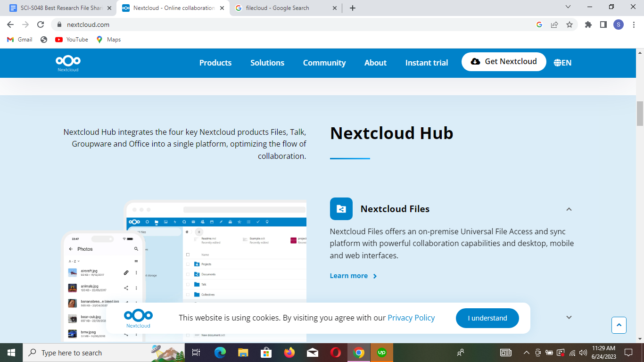
Task: Open the three-dot menu for bear-cub.jpg
Action: tap(136, 319)
